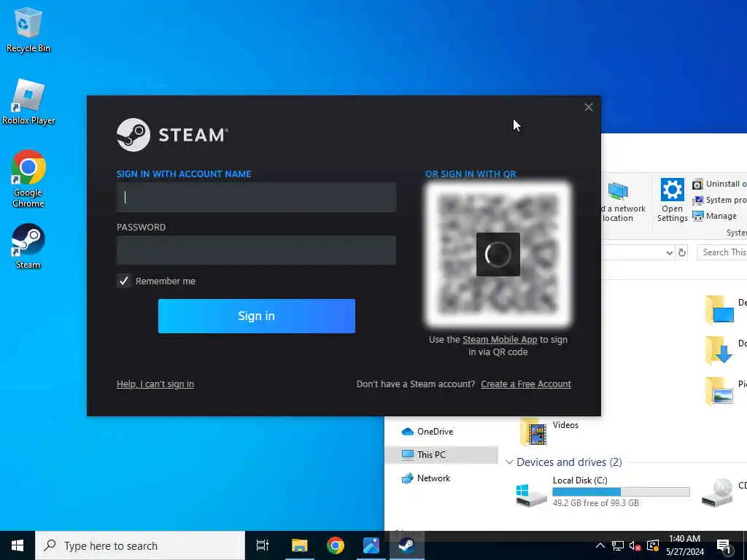
Task: Select Google Chrome desktop shortcut
Action: (x=28, y=179)
